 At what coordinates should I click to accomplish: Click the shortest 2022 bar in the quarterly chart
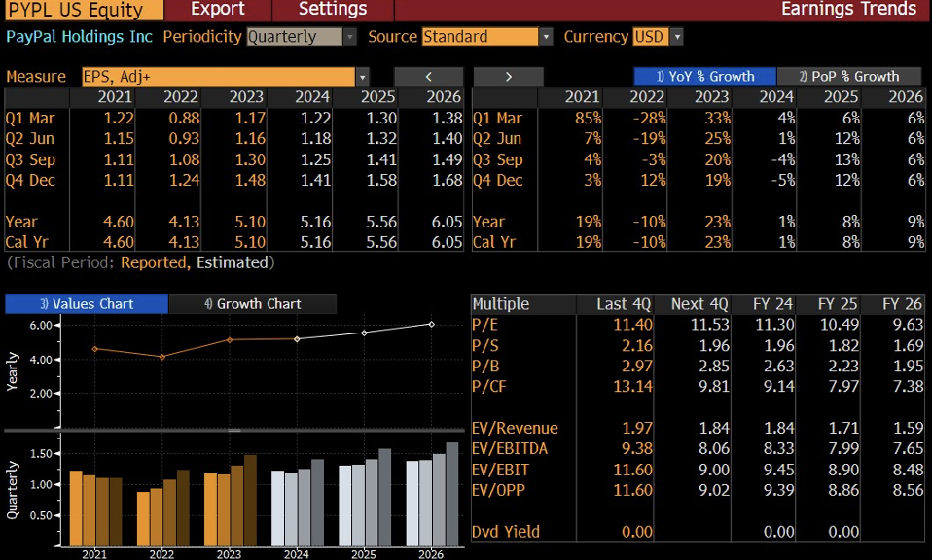[143, 519]
